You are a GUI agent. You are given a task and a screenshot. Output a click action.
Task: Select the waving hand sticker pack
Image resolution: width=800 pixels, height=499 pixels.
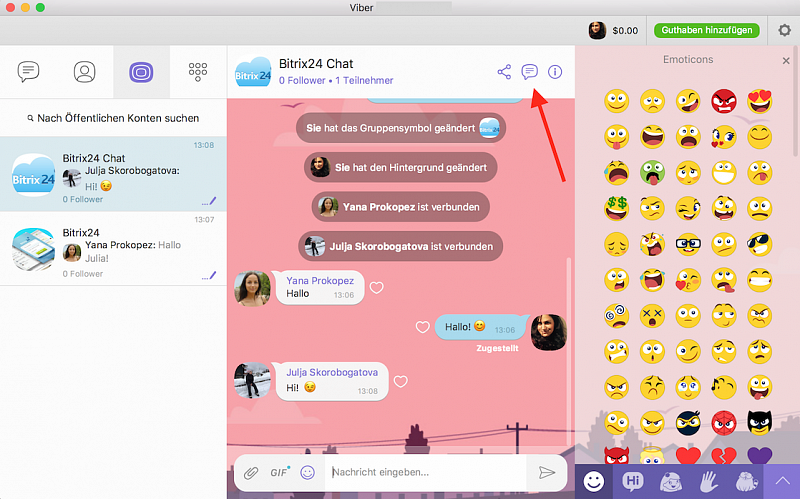click(709, 481)
